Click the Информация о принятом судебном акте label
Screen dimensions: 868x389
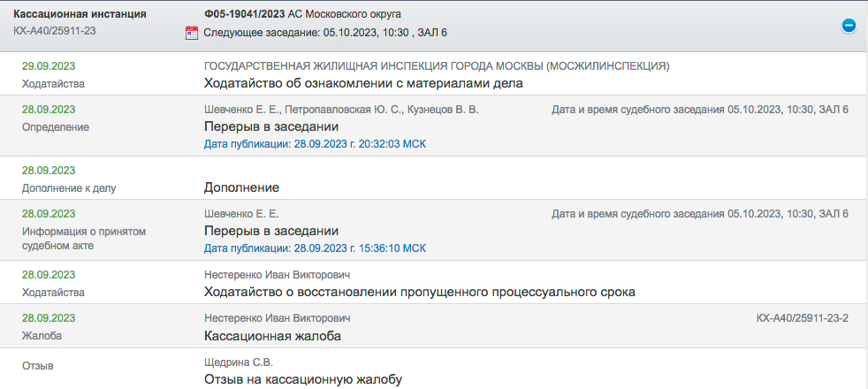coord(83,238)
